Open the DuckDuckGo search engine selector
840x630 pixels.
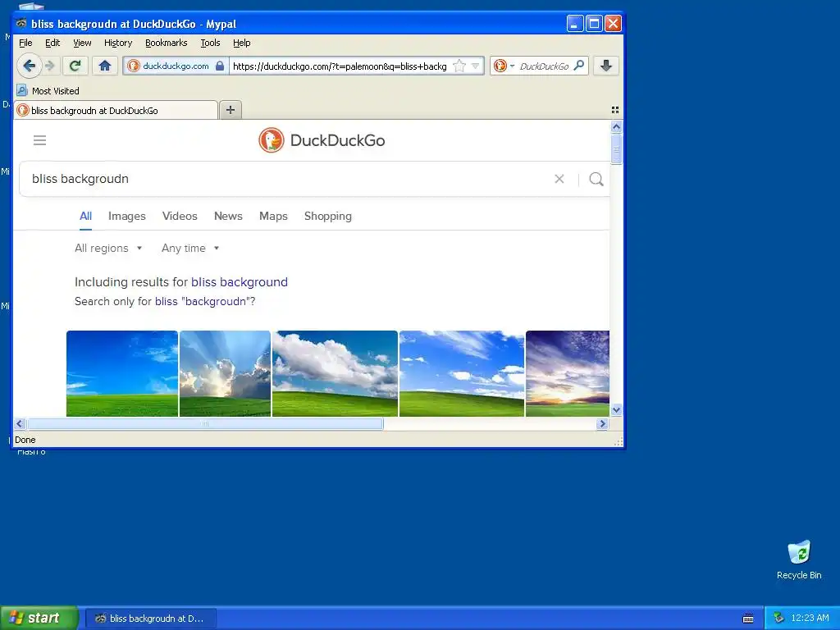(x=504, y=66)
